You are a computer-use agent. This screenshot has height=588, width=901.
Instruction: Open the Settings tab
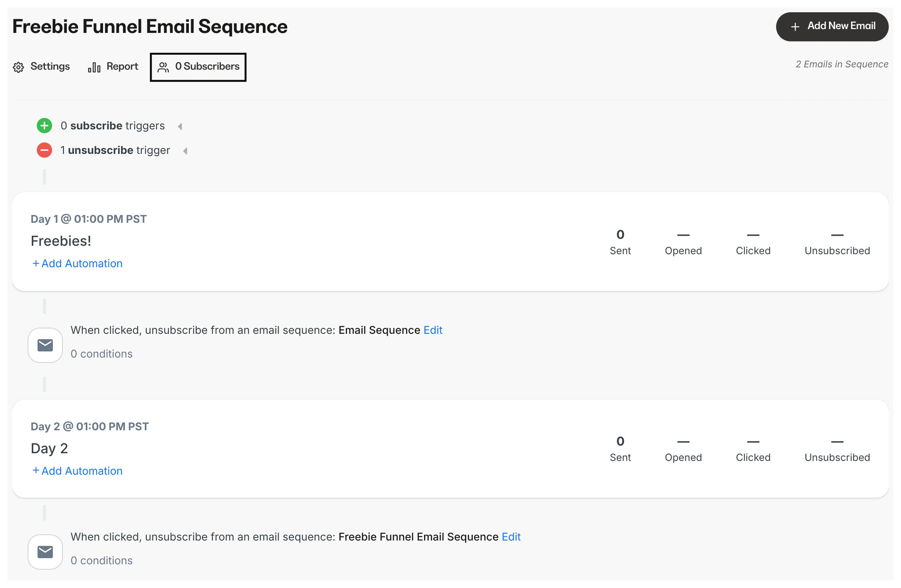point(50,67)
